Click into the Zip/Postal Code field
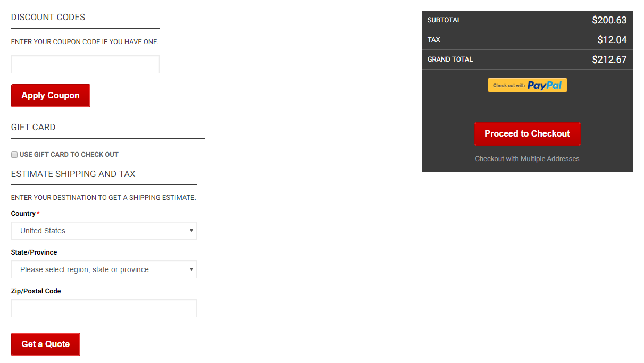The image size is (644, 363). 104,308
